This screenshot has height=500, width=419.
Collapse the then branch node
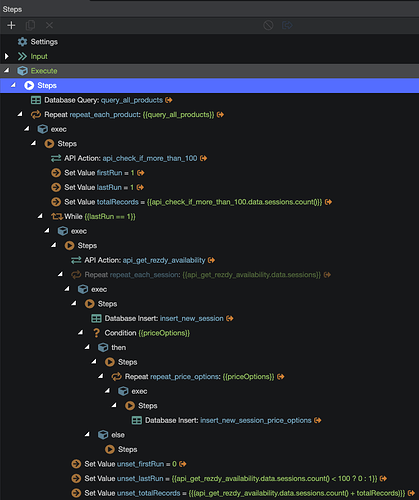tap(87, 347)
